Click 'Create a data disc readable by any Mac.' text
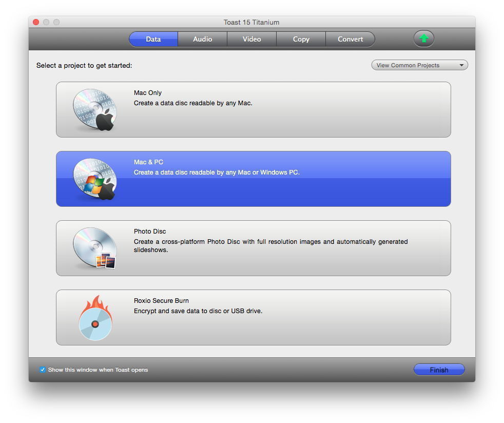The height and width of the screenshot is (423, 504). (x=193, y=103)
